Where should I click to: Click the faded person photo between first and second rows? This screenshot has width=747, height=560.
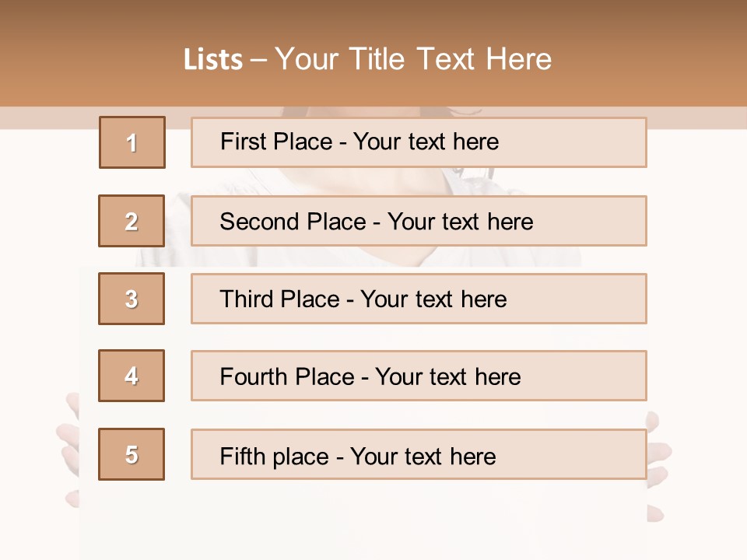pos(373,181)
